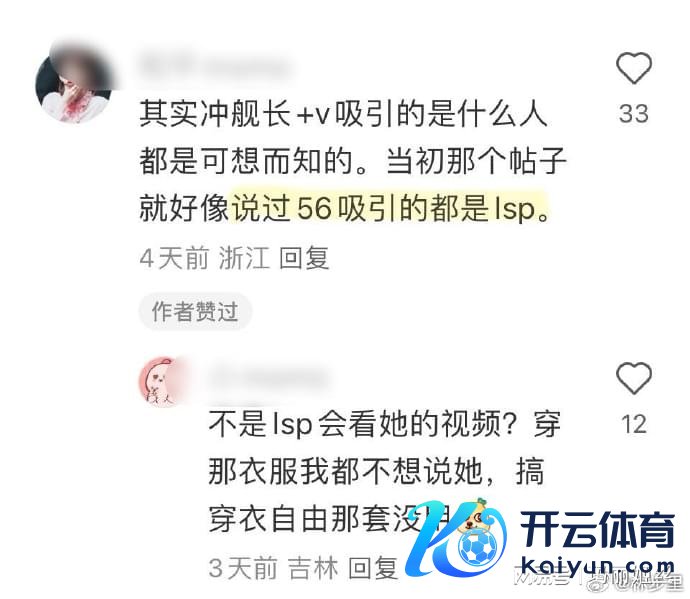Image resolution: width=690 pixels, height=599 pixels.
Task: Click the 吉林 location label
Action: [313, 568]
